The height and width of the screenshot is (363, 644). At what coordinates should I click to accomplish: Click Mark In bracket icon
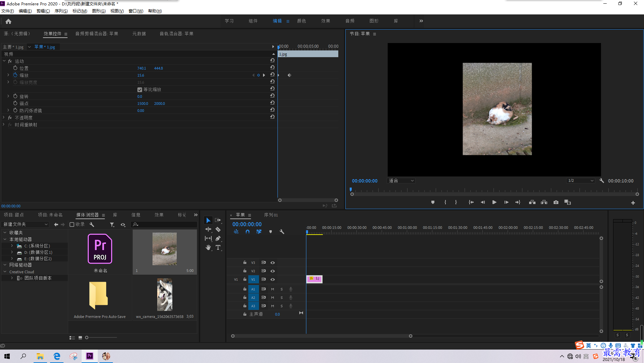pos(445,202)
